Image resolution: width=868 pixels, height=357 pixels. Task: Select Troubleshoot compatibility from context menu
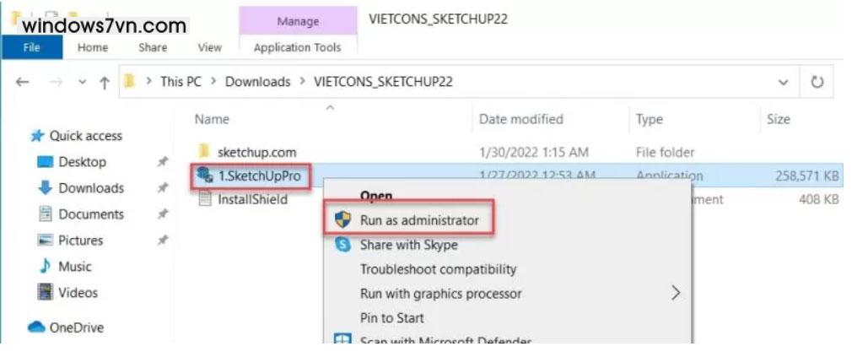click(x=438, y=269)
